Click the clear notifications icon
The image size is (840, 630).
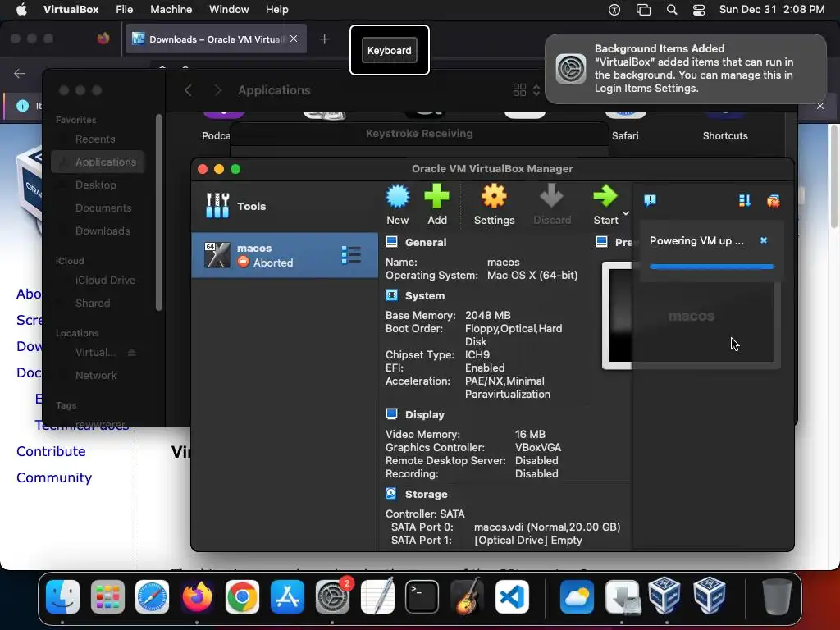(773, 201)
